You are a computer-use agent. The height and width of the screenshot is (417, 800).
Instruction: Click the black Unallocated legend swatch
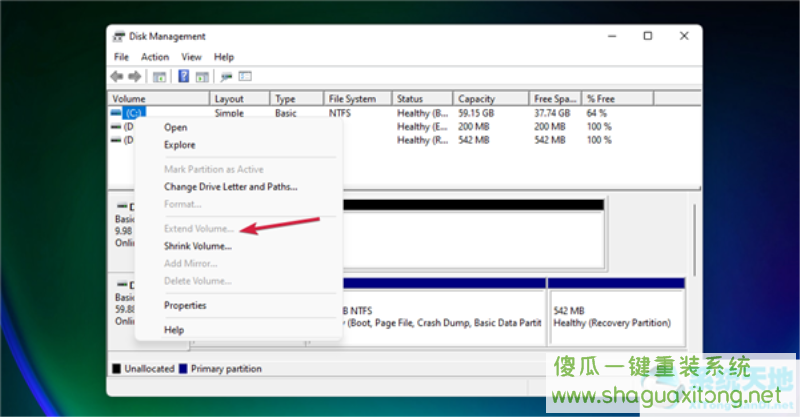(116, 369)
